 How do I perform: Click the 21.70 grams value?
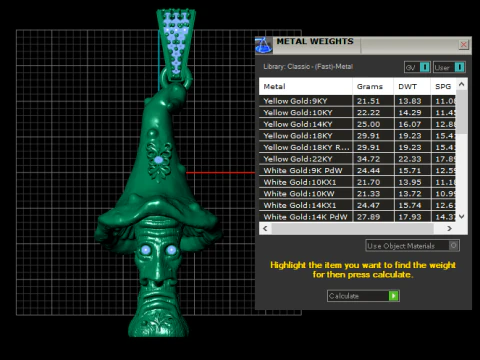pos(368,182)
